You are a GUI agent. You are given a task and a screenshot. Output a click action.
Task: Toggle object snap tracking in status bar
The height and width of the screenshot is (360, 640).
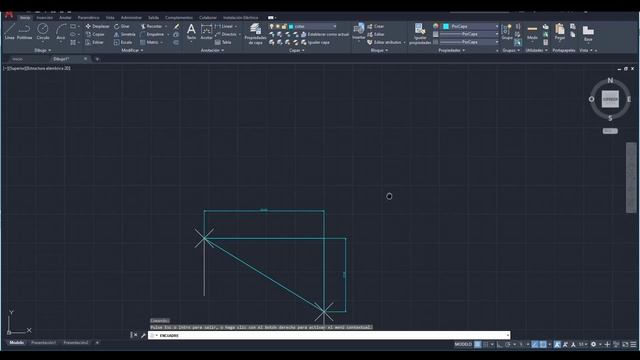pos(535,344)
